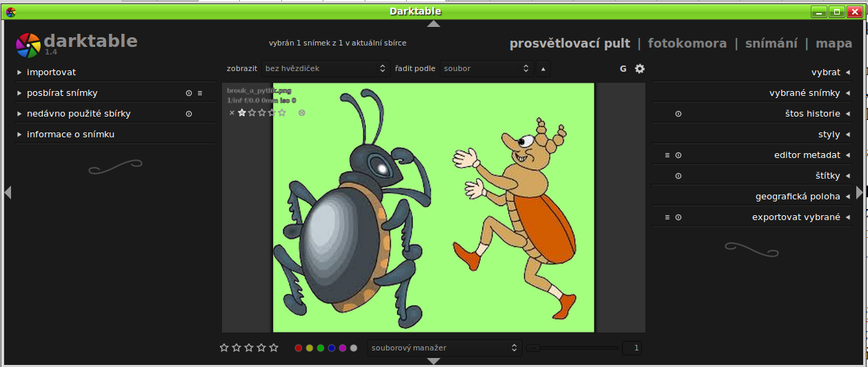This screenshot has height=367, width=868.
Task: Open presets menu for 'editor metadat'
Action: pyautogui.click(x=667, y=155)
